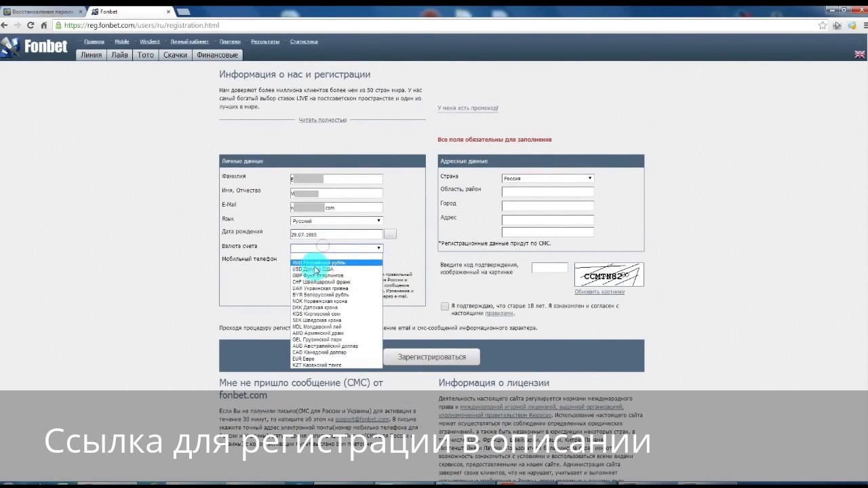Select CHF Швейцарский франк option
The image size is (868, 488).
pyautogui.click(x=336, y=282)
